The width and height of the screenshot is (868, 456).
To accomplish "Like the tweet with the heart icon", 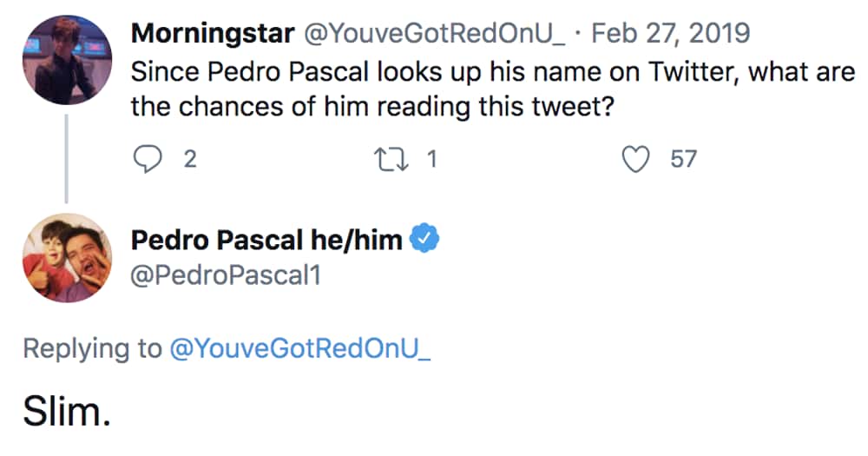I will point(635,160).
